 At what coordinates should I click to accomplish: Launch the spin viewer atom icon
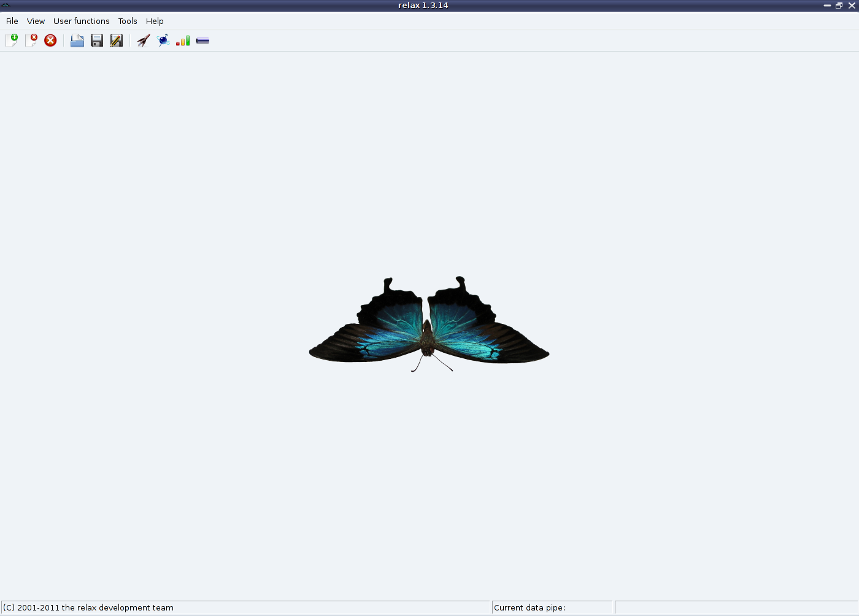[163, 40]
